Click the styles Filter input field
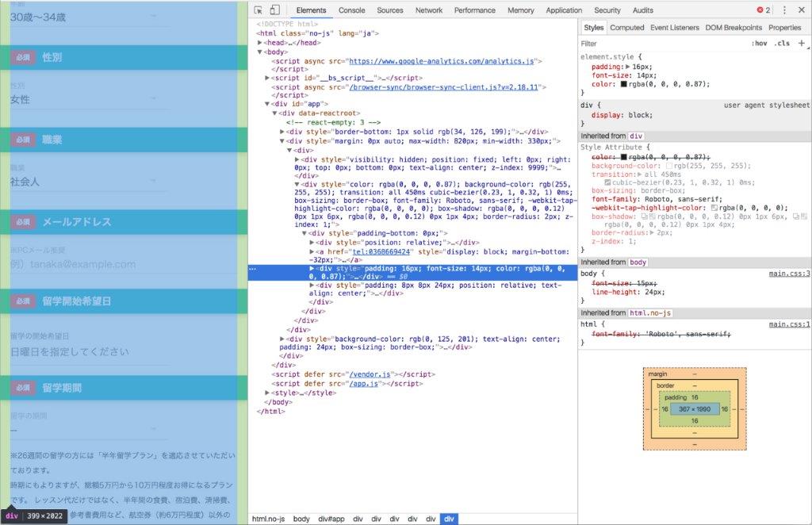This screenshot has height=525, width=812. [x=663, y=44]
